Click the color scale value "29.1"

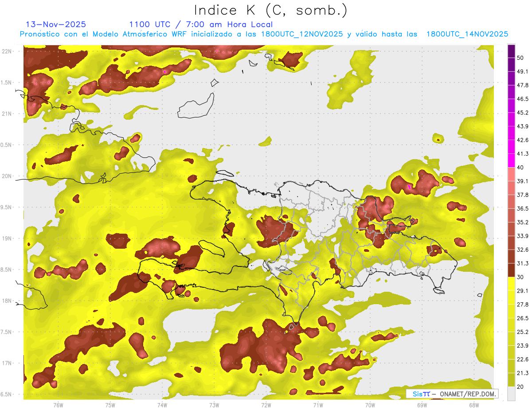(522, 291)
